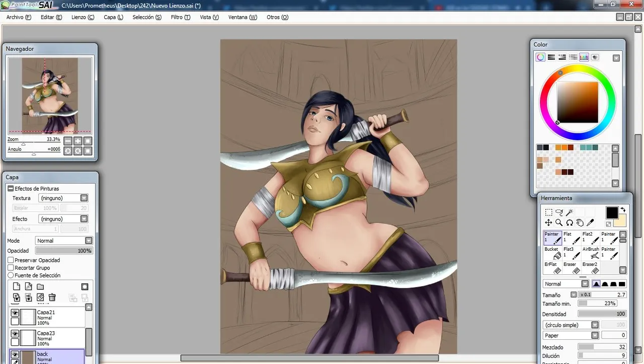644x364 pixels.
Task: Create a new layer folder
Action: tap(40, 287)
